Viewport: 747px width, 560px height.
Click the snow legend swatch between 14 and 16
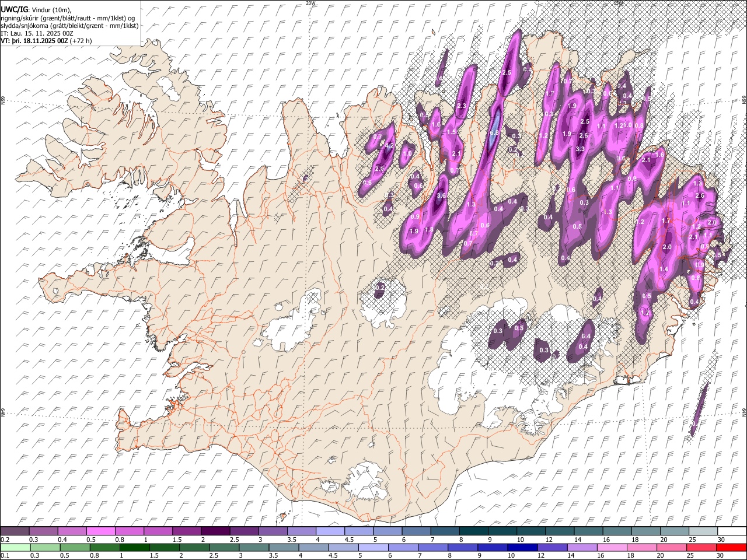(588, 531)
